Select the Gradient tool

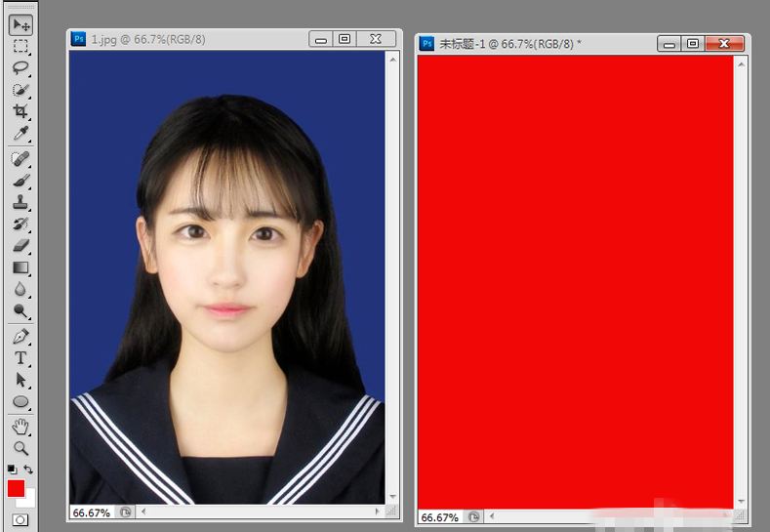tap(20, 267)
